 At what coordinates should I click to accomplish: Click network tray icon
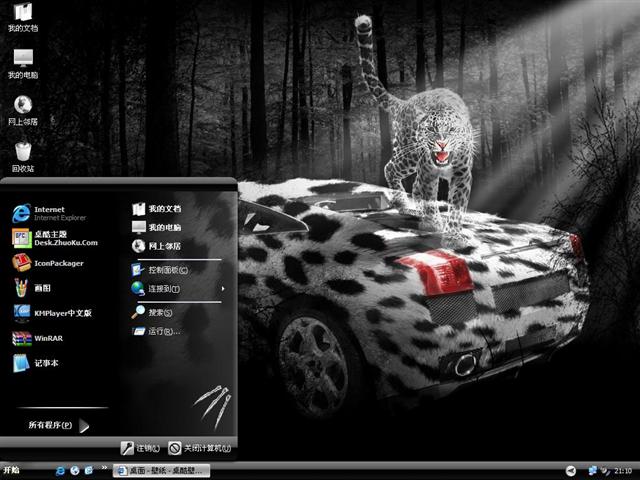coord(592,471)
